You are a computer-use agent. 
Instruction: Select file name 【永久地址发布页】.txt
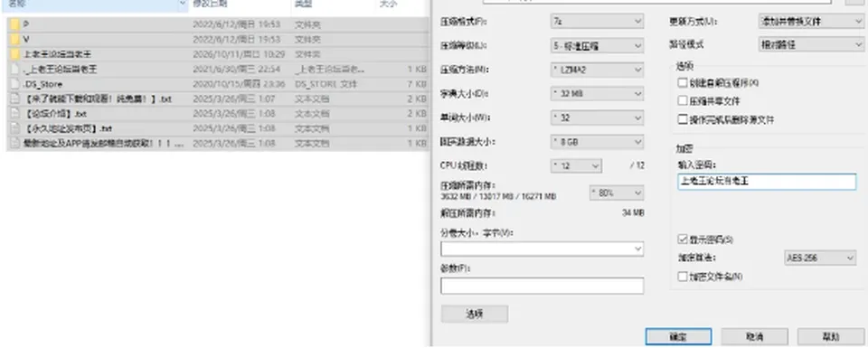[69, 128]
